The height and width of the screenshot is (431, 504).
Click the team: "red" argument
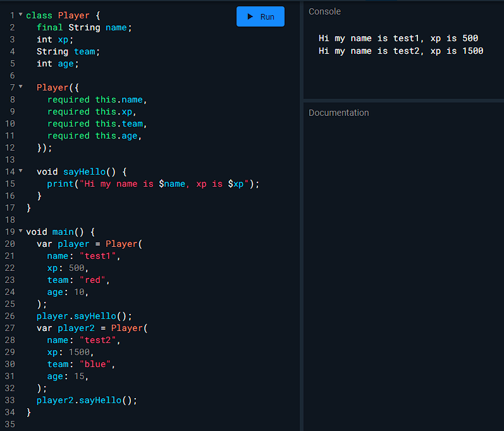tap(78, 280)
